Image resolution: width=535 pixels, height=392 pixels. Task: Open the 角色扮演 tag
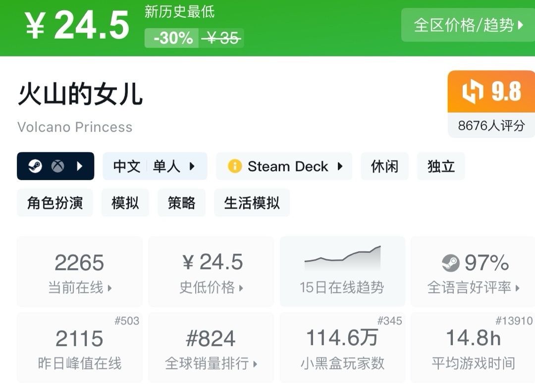tap(55, 203)
